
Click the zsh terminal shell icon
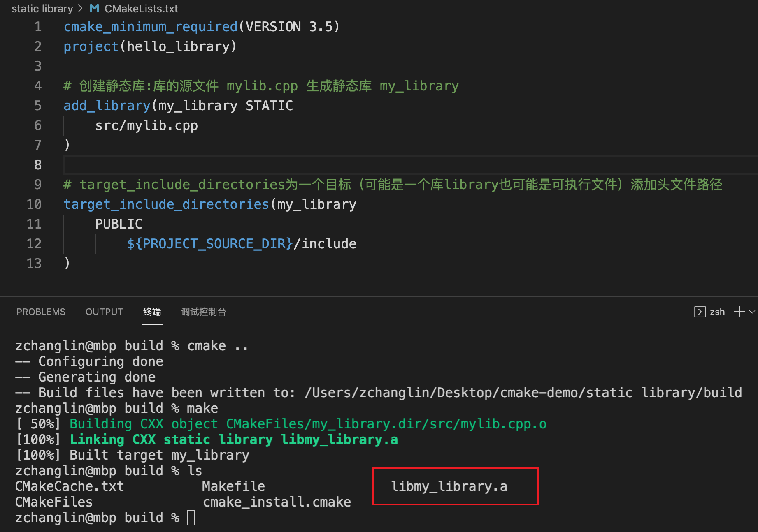pyautogui.click(x=699, y=312)
